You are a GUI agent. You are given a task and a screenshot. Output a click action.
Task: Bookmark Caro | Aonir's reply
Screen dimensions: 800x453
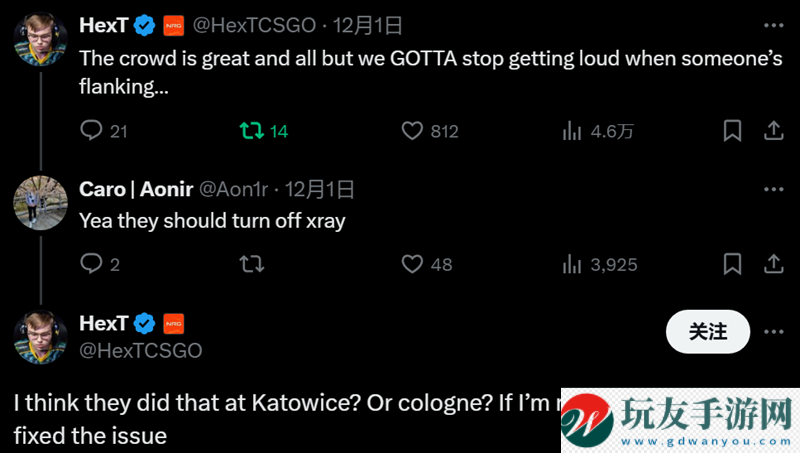(732, 264)
